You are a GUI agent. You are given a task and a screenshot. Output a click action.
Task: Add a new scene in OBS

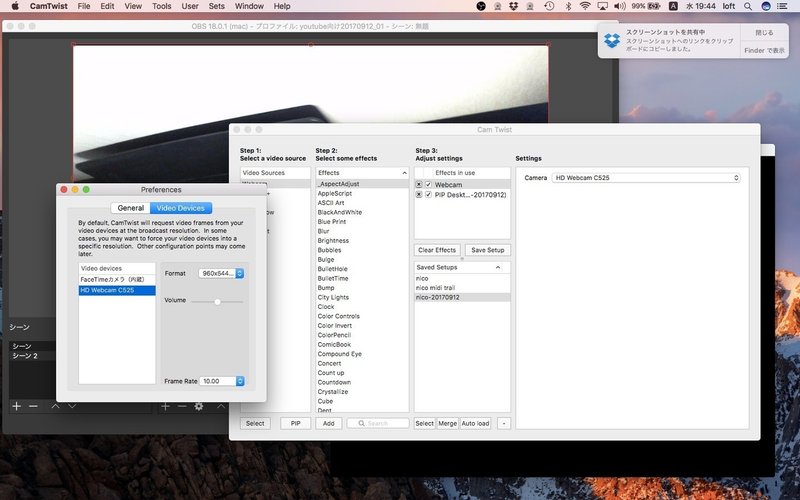[17, 406]
